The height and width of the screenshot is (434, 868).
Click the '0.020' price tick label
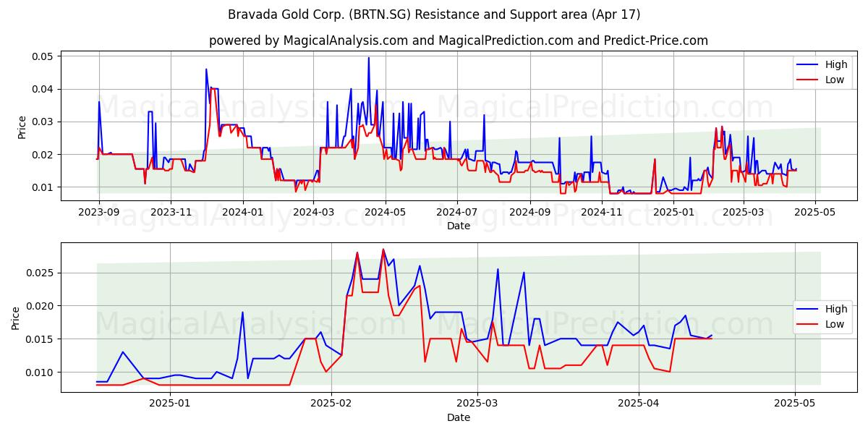41,306
